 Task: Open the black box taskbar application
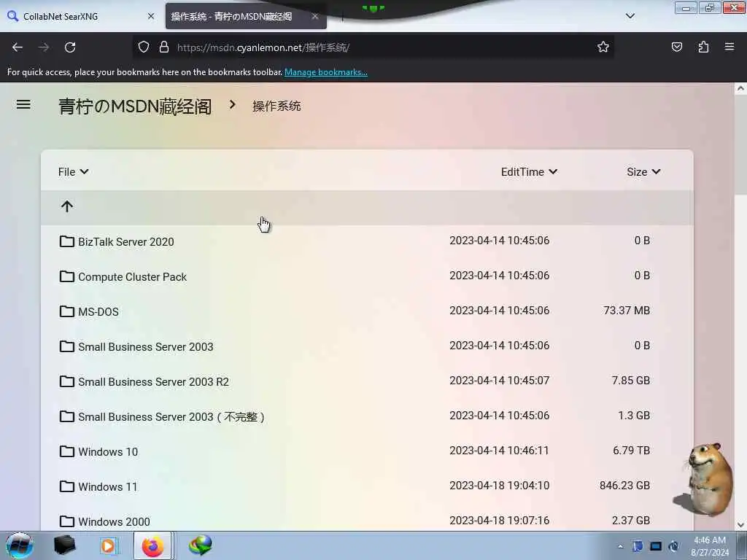(64, 545)
